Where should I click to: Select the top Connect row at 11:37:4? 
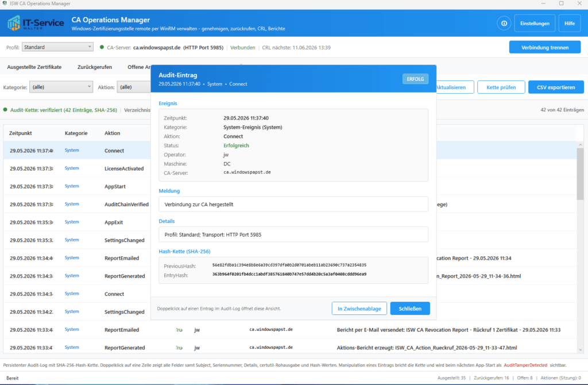click(x=78, y=151)
